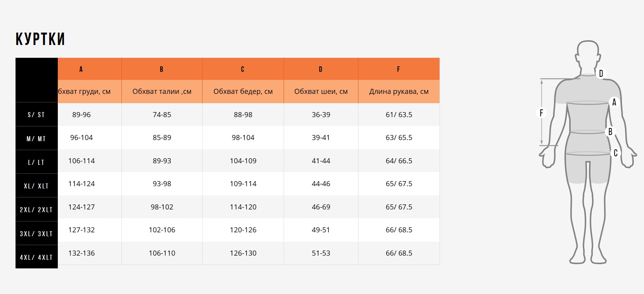Viewport: 644px width, 294px height.
Task: Click the 120-126 hips cell for 3XL
Action: [243, 230]
